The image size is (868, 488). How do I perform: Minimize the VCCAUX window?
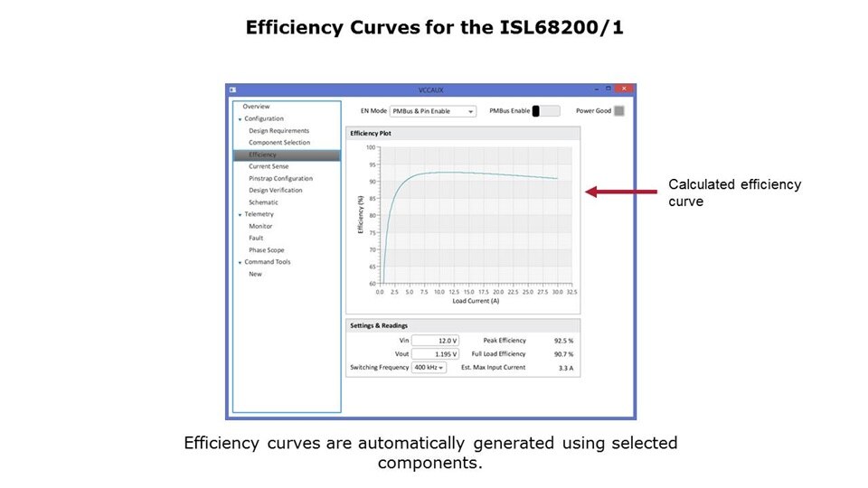tap(597, 89)
